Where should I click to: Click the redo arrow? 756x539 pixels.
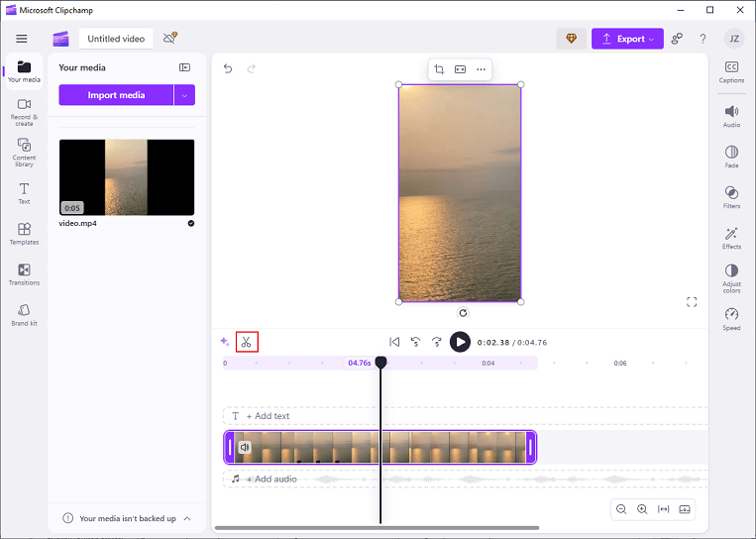[x=252, y=68]
